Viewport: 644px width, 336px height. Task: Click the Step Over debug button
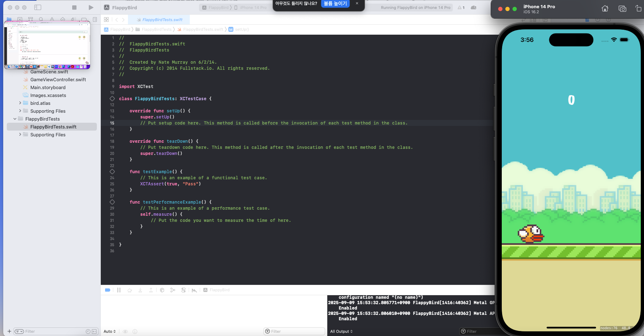tap(129, 290)
